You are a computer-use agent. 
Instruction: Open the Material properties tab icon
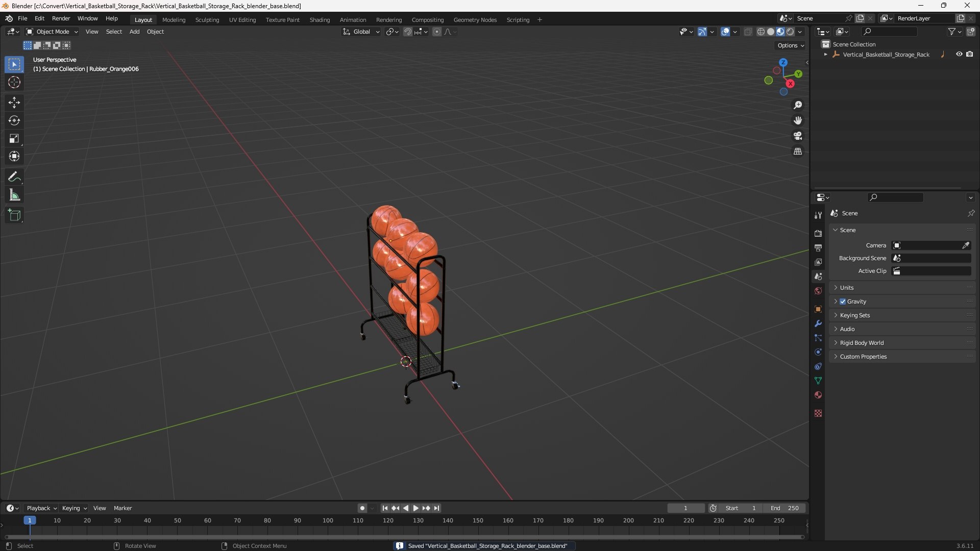pos(818,395)
